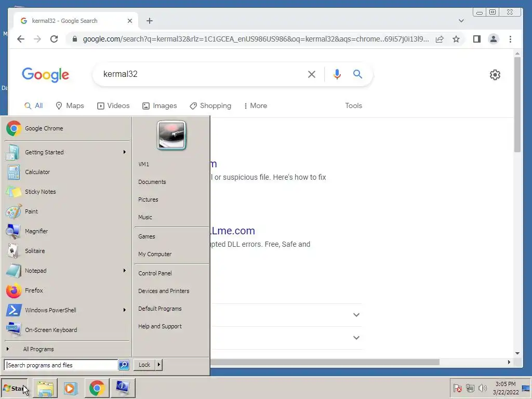Image resolution: width=532 pixels, height=399 pixels.
Task: Launch Calculator from Start menu
Action: coord(66,172)
